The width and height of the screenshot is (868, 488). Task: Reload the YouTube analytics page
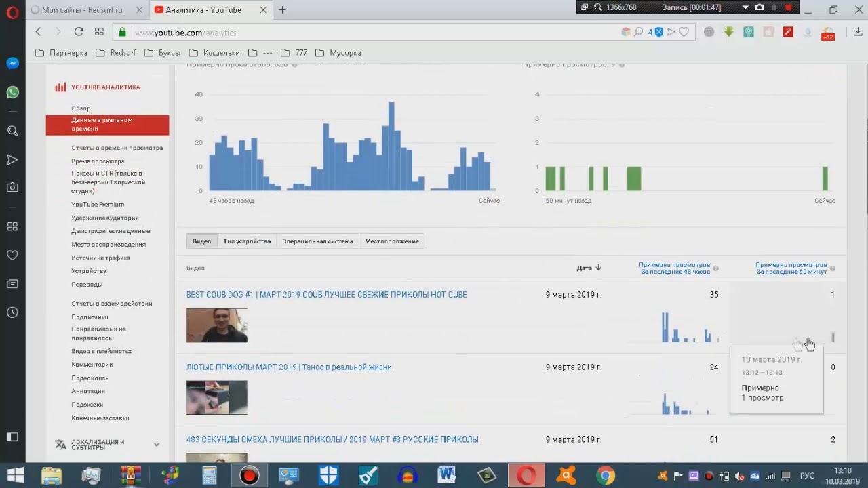point(79,32)
